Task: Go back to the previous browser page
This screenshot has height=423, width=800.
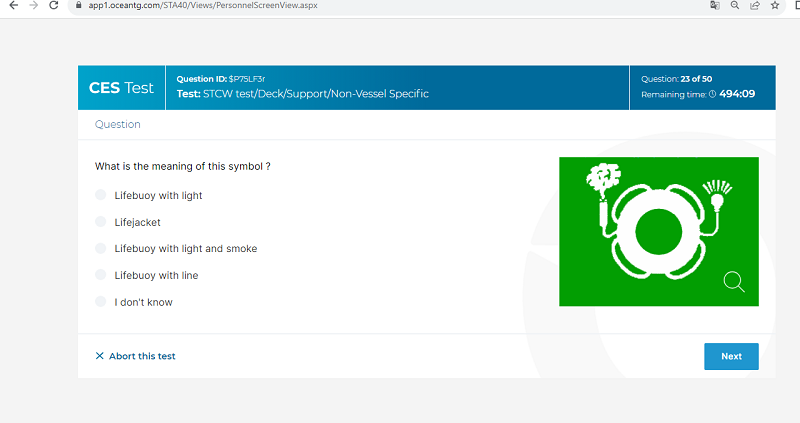Action: pyautogui.click(x=13, y=6)
